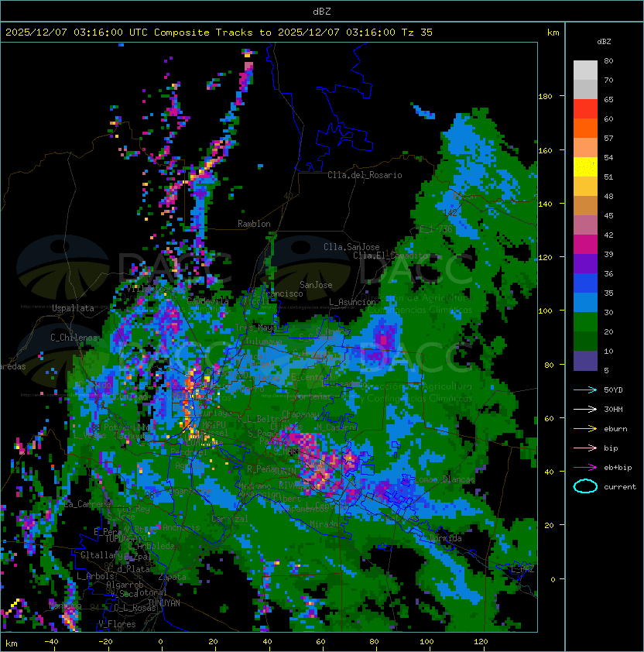
Task: Click the yellow eburn arrow in legend
Action: 585,429
